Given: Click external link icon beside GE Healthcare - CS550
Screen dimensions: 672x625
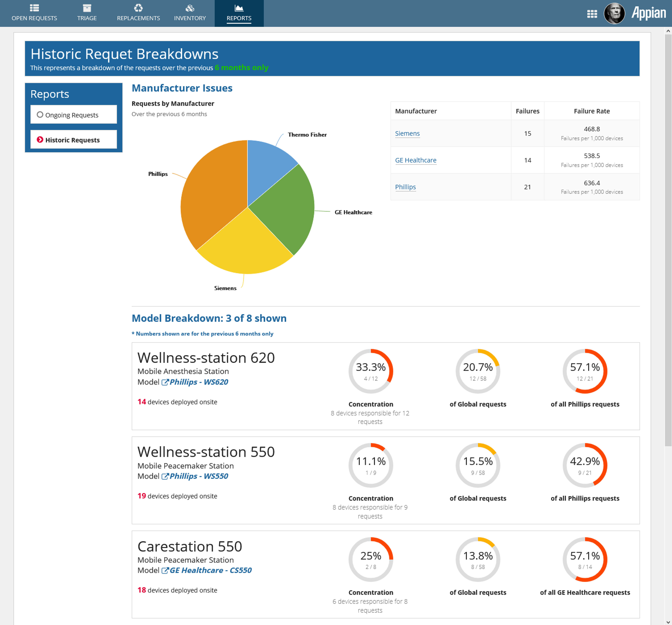Looking at the screenshot, I should [165, 570].
